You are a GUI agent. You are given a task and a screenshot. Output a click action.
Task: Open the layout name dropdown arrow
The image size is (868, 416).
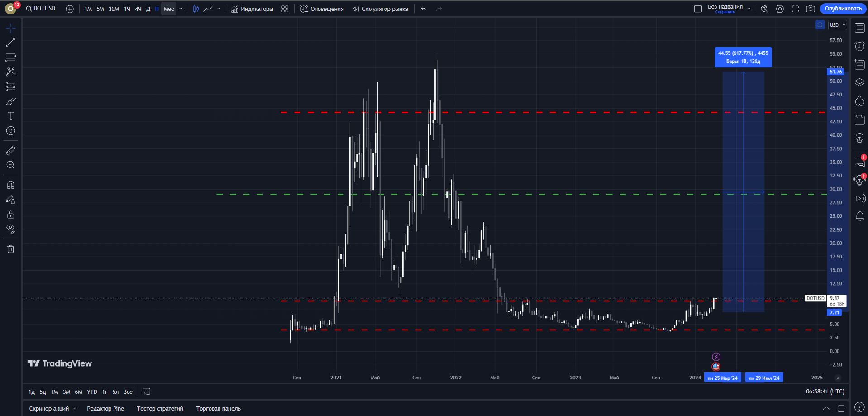(x=748, y=9)
